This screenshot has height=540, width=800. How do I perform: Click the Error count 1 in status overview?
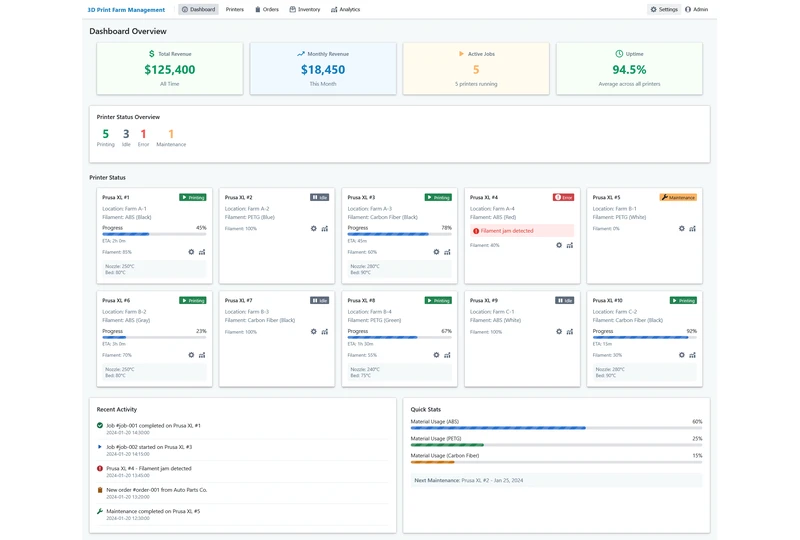click(143, 134)
